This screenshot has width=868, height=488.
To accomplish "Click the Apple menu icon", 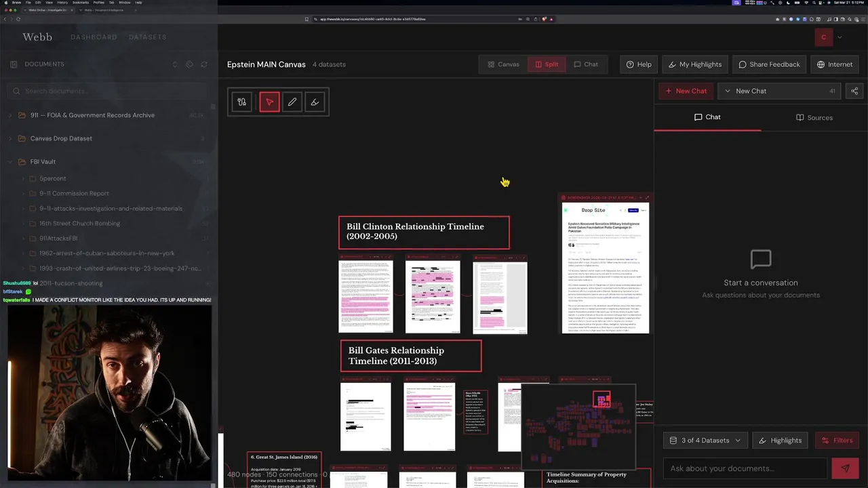I will (x=5, y=3).
